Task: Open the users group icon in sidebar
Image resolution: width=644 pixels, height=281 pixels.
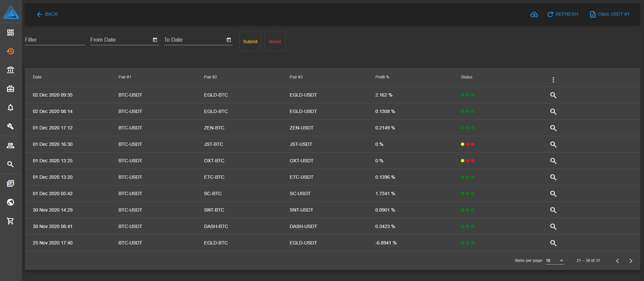Action: 10,146
